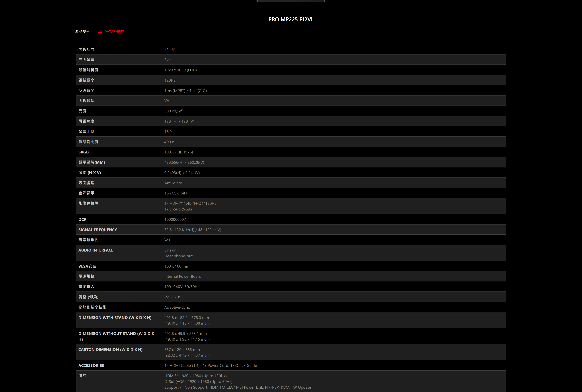Select the 可視角度 row label

pyautogui.click(x=86, y=121)
